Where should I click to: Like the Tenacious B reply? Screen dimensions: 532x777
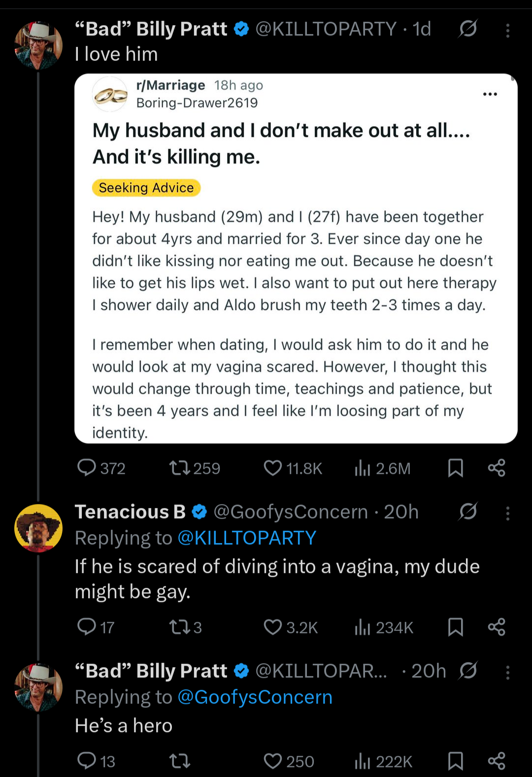273,627
